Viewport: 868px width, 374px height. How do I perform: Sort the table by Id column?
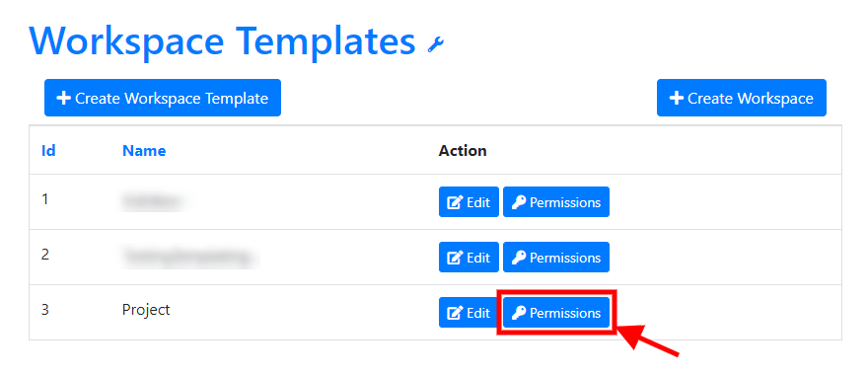(x=48, y=150)
